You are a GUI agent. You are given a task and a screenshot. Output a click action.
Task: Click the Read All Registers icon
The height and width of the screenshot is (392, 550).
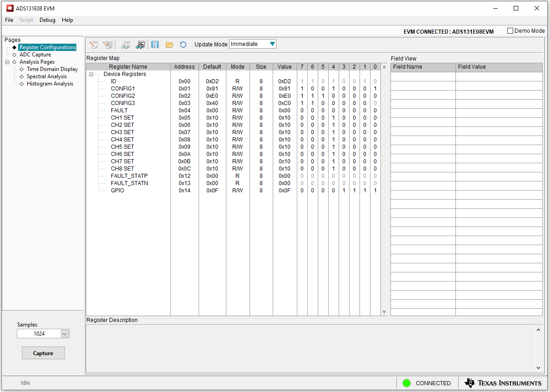coord(140,45)
